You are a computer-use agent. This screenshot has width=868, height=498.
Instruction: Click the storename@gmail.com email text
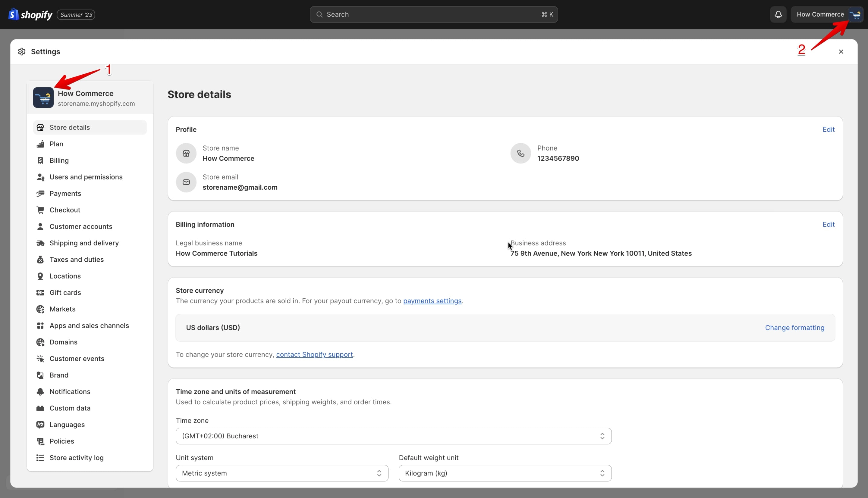(x=240, y=187)
